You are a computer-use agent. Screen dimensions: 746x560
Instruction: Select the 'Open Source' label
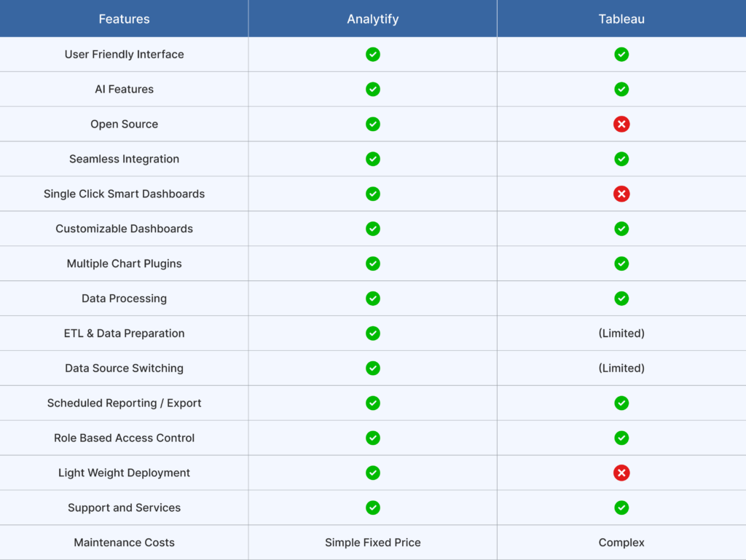(x=124, y=124)
